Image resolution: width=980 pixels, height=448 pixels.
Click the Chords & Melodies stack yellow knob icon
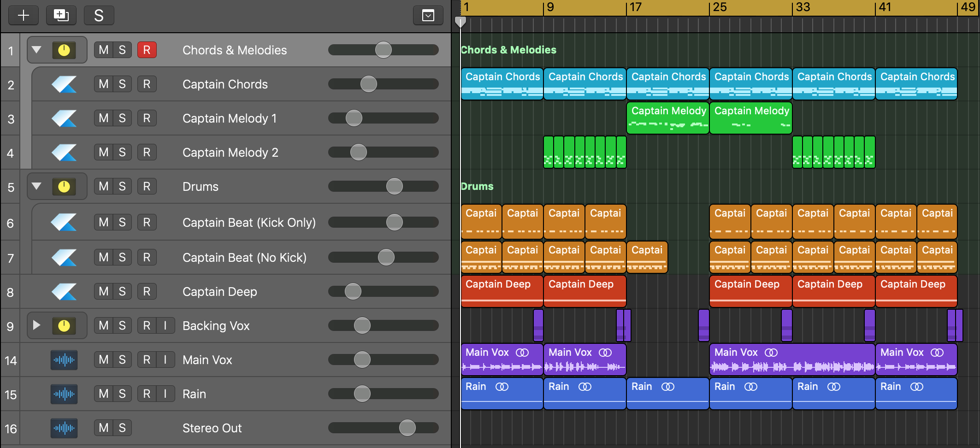click(x=64, y=50)
